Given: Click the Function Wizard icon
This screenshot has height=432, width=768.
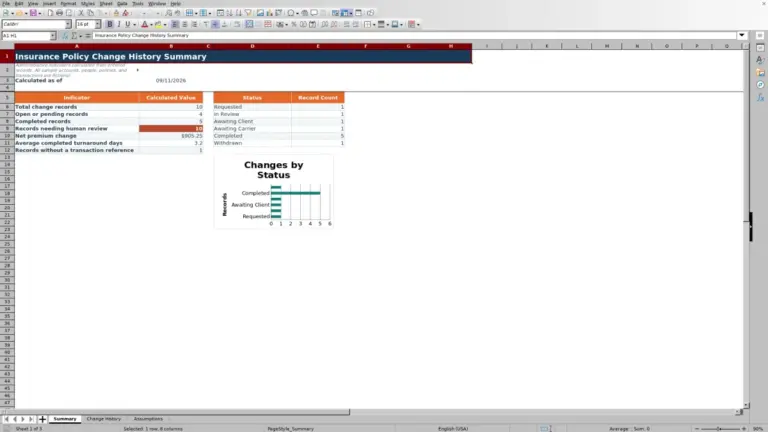Looking at the screenshot, I should pos(65,35).
